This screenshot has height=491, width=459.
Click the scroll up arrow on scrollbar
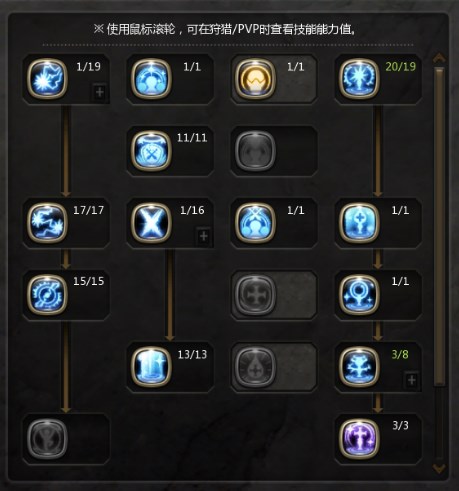(439, 58)
